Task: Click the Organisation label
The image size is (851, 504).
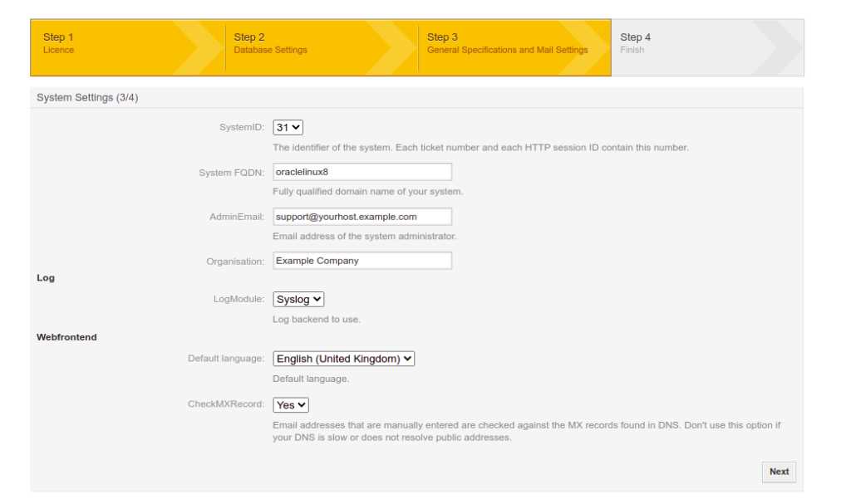Action: coord(235,262)
